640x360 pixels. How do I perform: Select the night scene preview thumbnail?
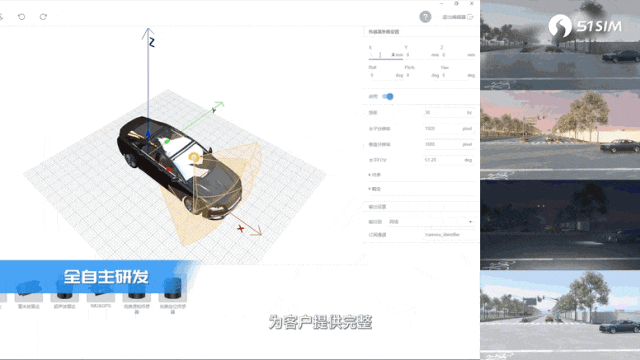(x=560, y=225)
